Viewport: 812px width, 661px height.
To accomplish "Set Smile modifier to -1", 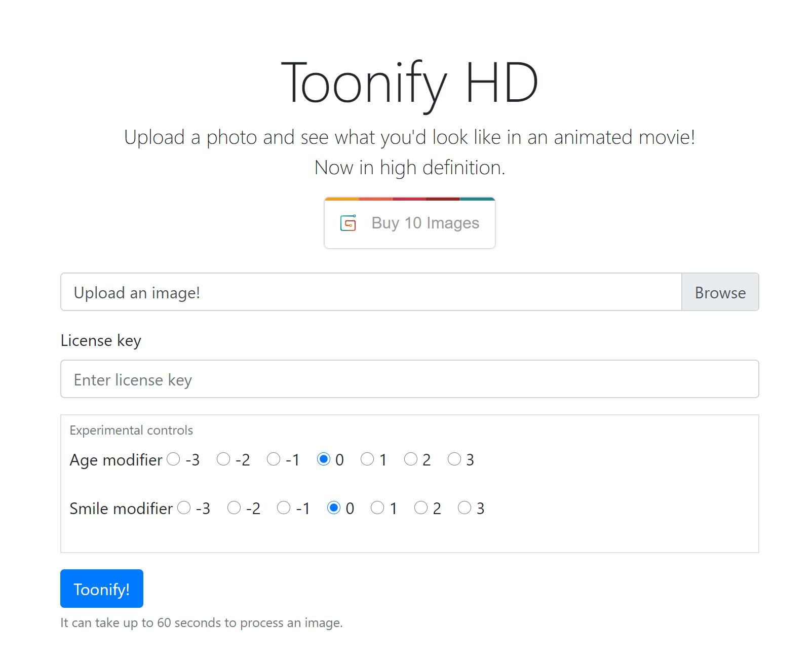I will tap(284, 508).
